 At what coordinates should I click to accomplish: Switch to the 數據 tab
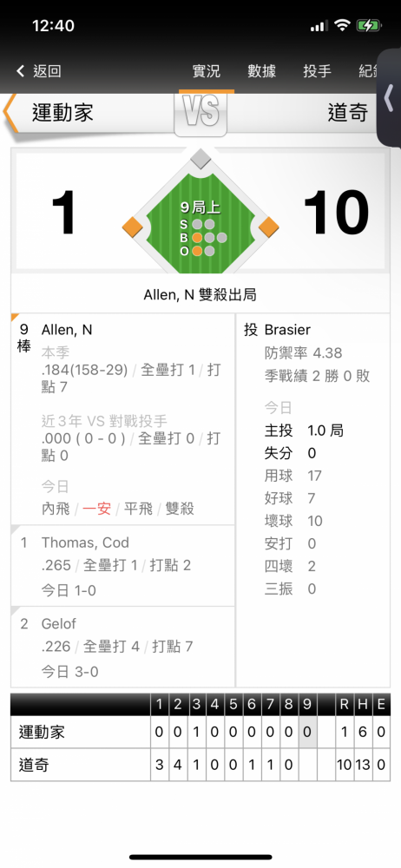tap(261, 71)
